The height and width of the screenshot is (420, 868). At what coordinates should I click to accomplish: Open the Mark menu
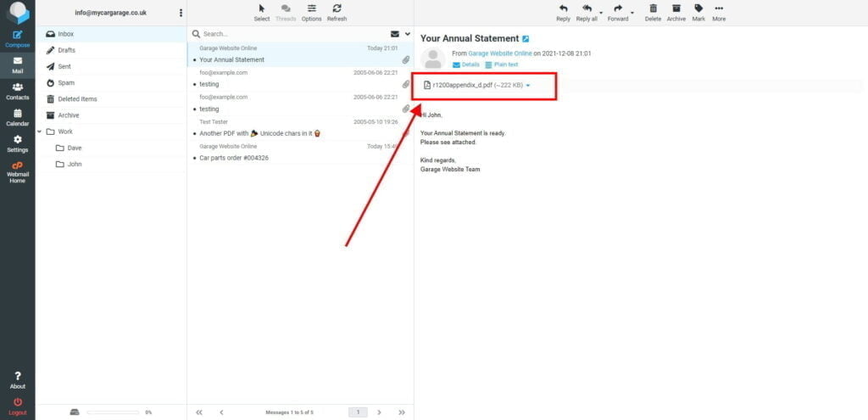[x=698, y=13]
